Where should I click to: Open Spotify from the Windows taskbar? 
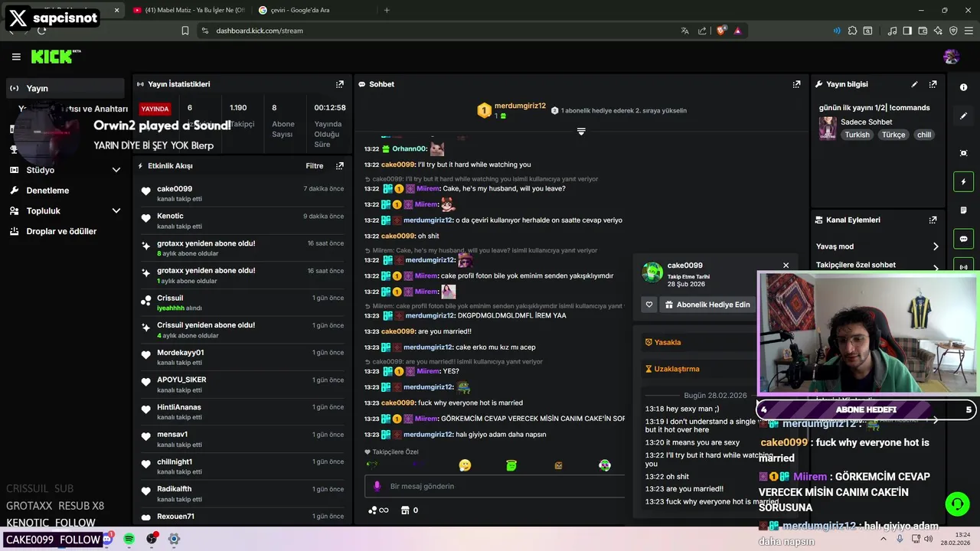click(x=129, y=540)
